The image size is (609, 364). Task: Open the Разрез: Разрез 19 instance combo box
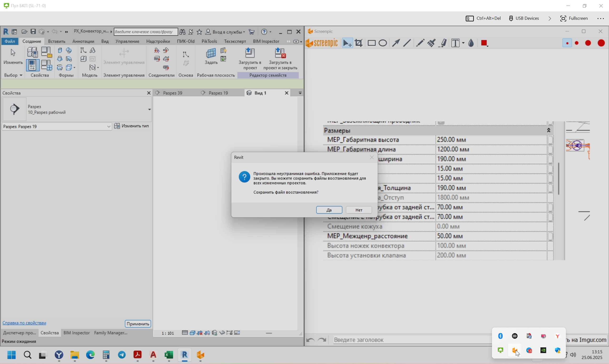tap(57, 126)
